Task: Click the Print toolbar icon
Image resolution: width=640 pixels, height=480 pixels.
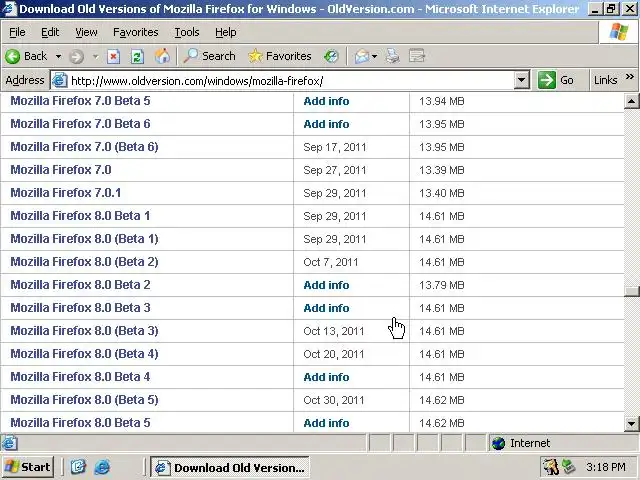Action: coord(393,56)
